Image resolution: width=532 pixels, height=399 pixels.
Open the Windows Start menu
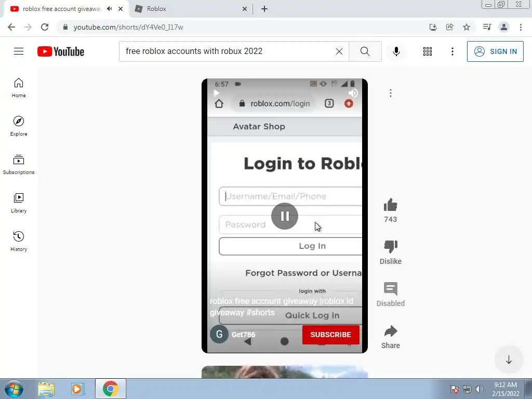tap(14, 389)
